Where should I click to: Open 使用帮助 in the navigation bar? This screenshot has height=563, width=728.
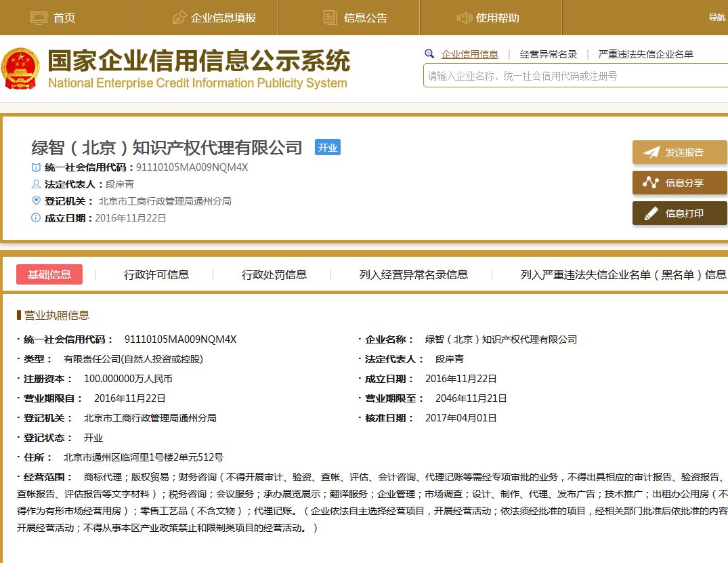coord(497,18)
